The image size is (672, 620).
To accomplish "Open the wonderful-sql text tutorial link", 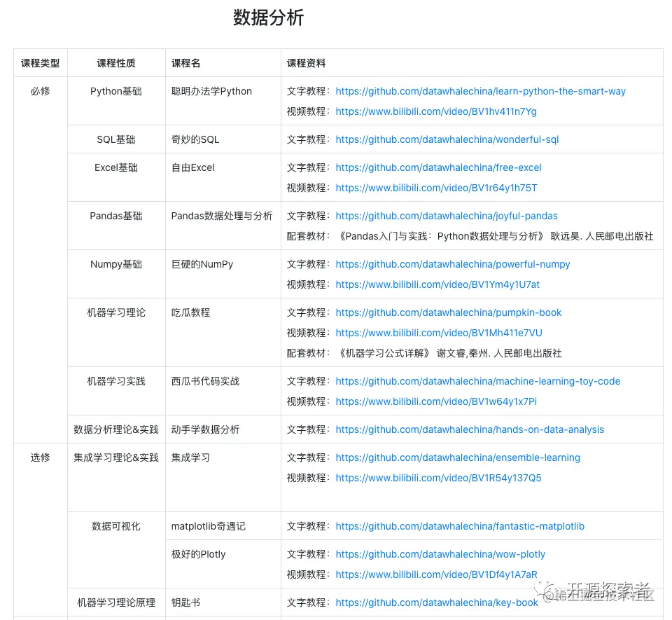I will point(446,139).
